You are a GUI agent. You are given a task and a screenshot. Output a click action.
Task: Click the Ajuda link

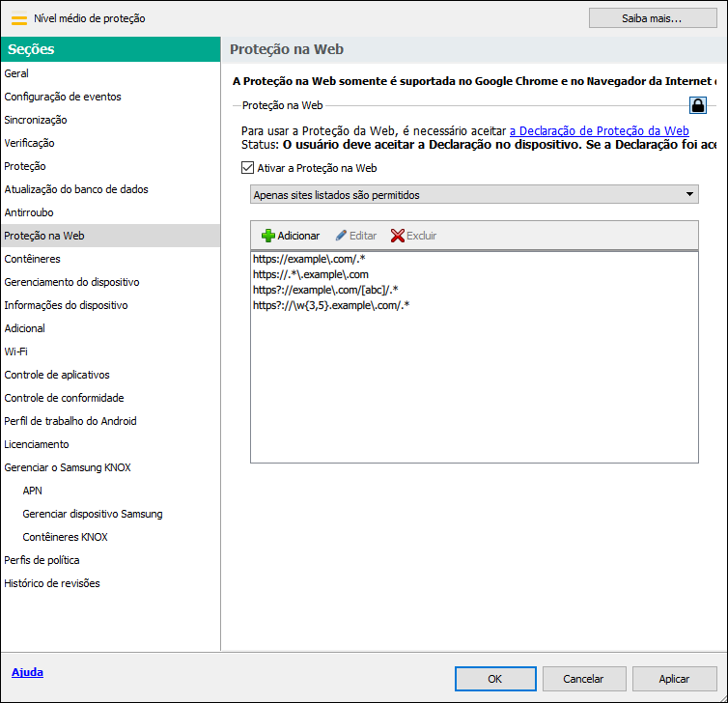pos(27,672)
